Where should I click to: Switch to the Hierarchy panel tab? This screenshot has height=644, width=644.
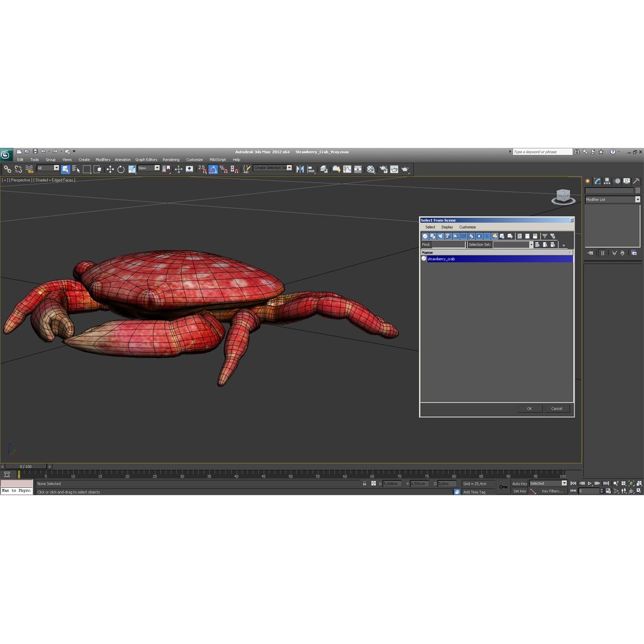point(607,181)
